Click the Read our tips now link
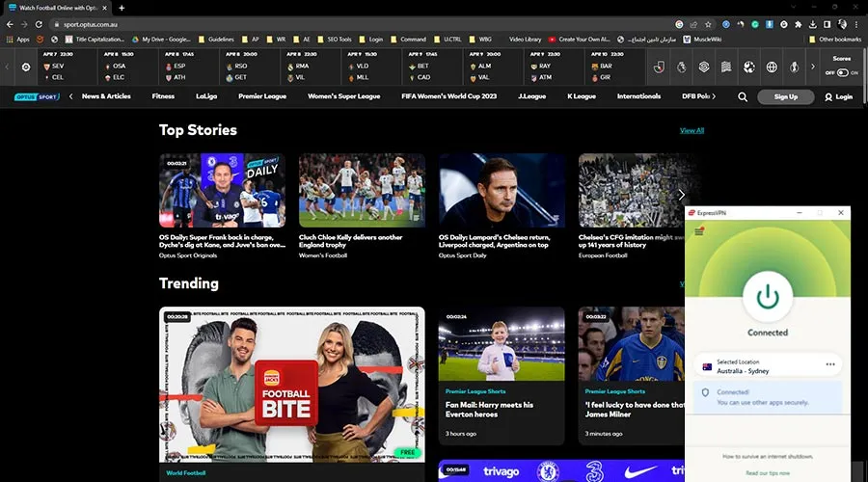 [768, 473]
